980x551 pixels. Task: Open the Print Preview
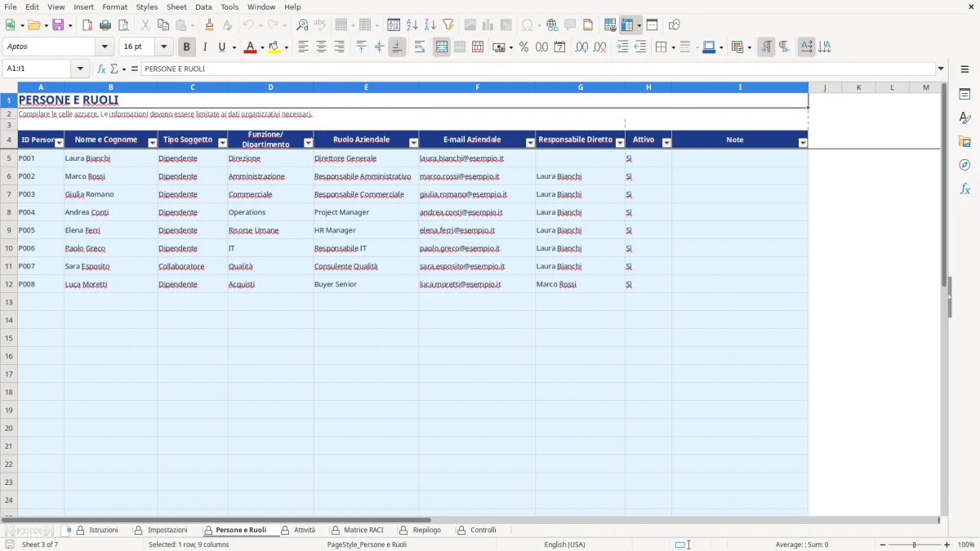click(x=123, y=25)
